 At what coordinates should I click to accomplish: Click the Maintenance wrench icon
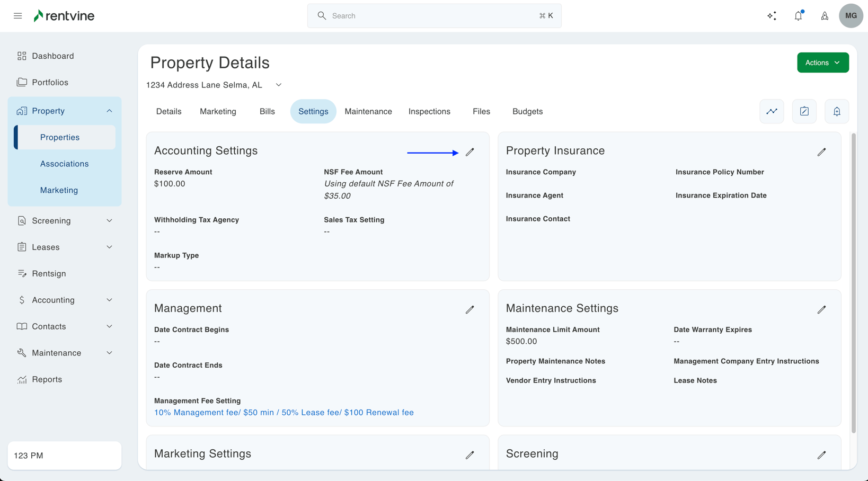pos(22,353)
